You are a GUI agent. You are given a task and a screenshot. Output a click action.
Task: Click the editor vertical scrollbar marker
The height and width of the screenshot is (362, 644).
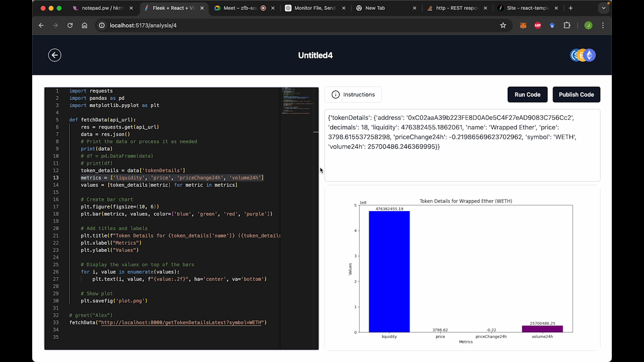(x=316, y=132)
